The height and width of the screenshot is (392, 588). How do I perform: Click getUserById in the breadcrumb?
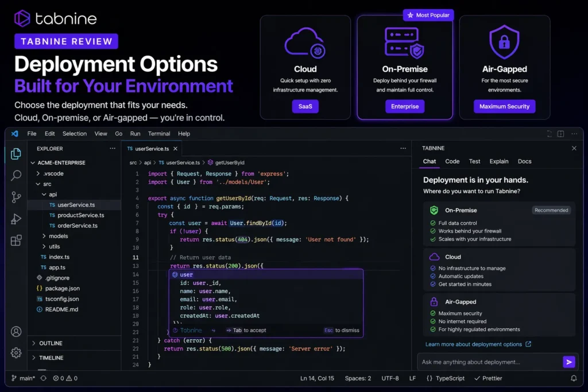(x=230, y=162)
